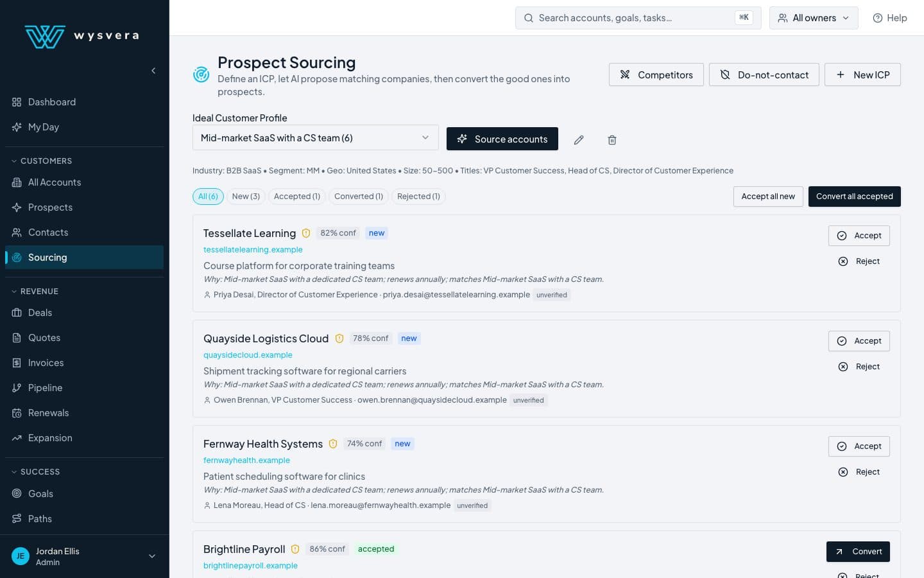
Task: Collapse the sidebar with the chevron arrow
Action: tap(153, 71)
